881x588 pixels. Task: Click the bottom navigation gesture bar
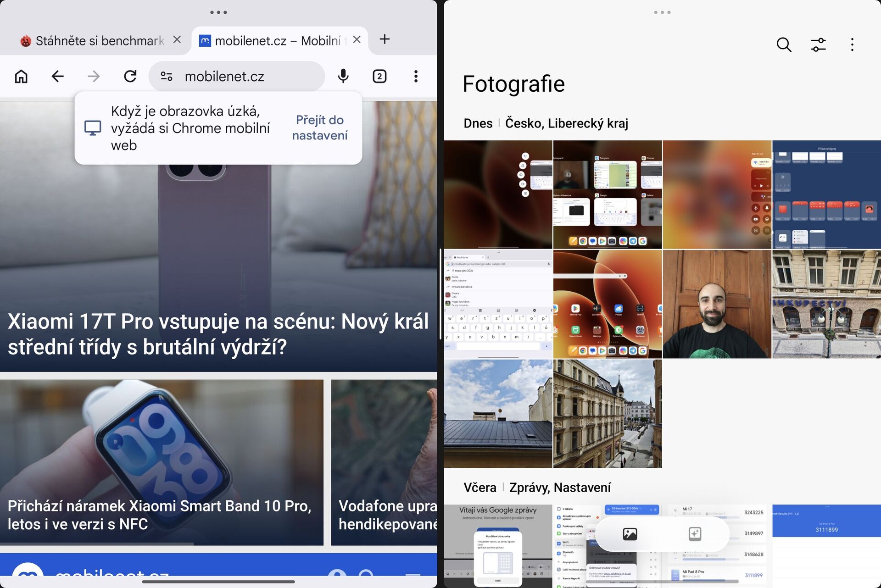(218, 582)
